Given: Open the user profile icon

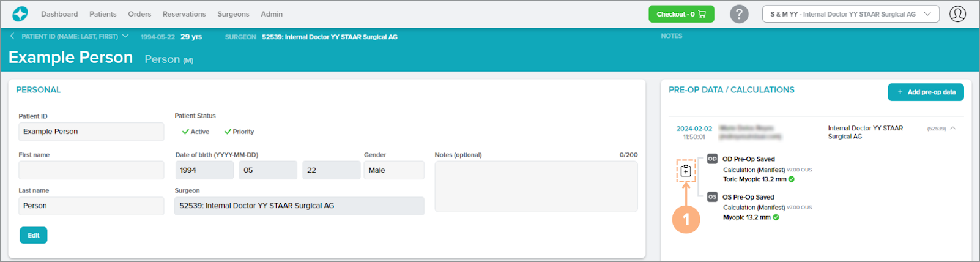Looking at the screenshot, I should coord(957,14).
